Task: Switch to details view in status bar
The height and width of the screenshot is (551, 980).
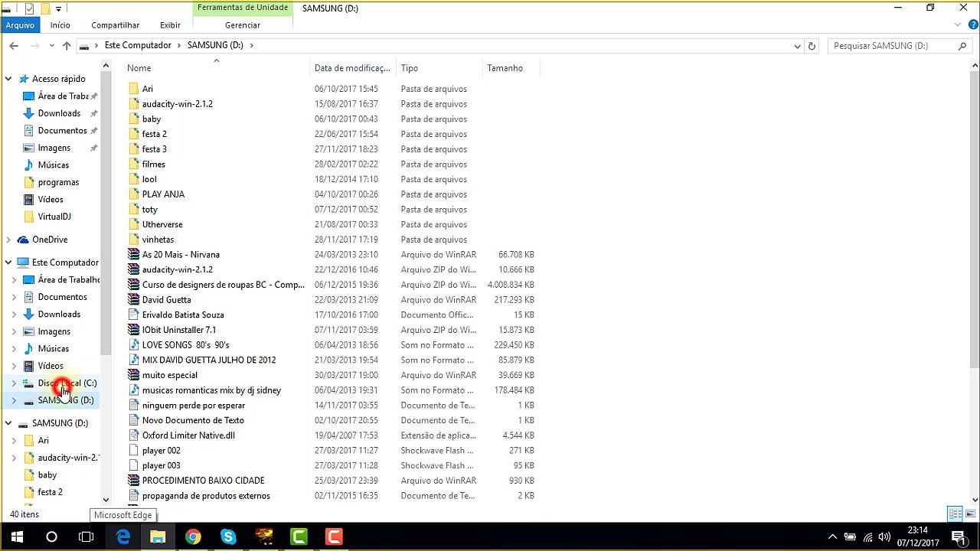Action: click(955, 514)
